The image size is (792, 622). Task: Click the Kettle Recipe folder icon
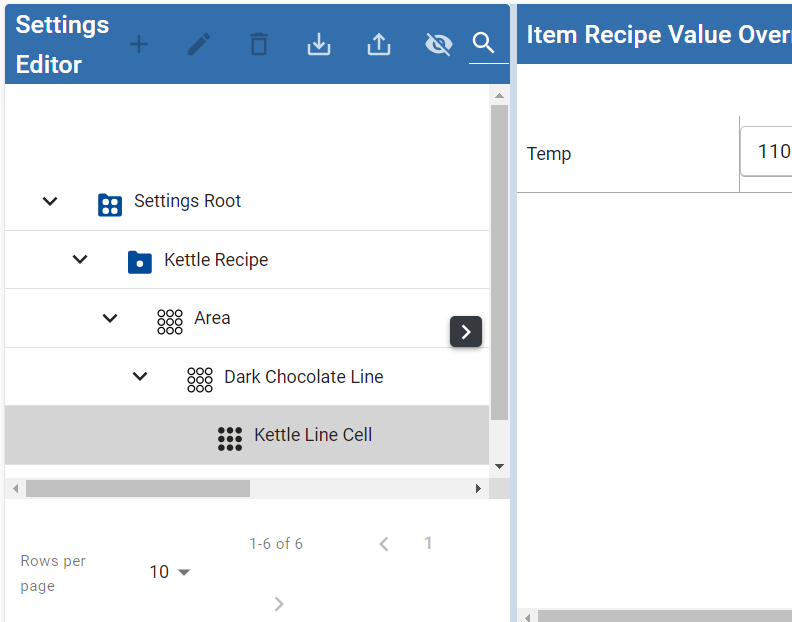coord(139,262)
